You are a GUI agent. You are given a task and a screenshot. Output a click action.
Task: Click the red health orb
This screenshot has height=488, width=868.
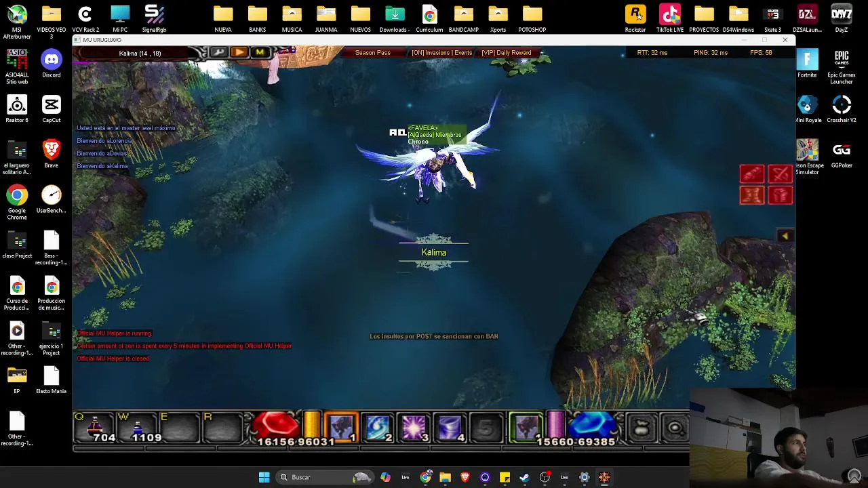coord(275,426)
